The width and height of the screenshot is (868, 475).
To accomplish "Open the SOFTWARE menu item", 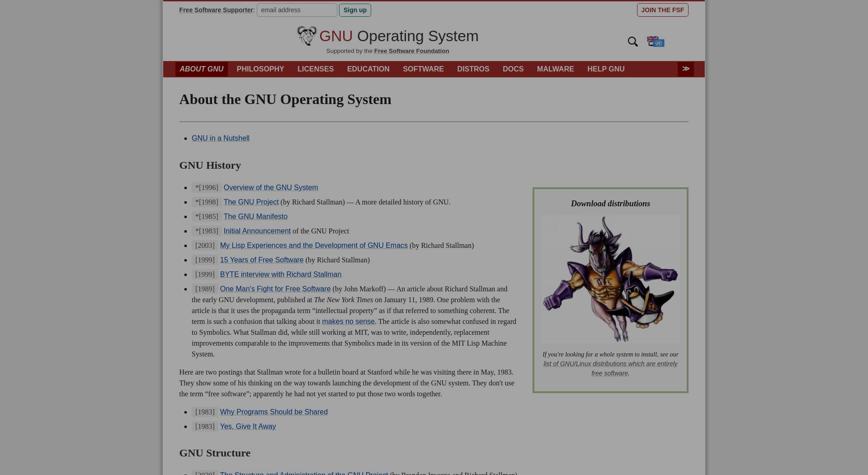I will [x=423, y=69].
